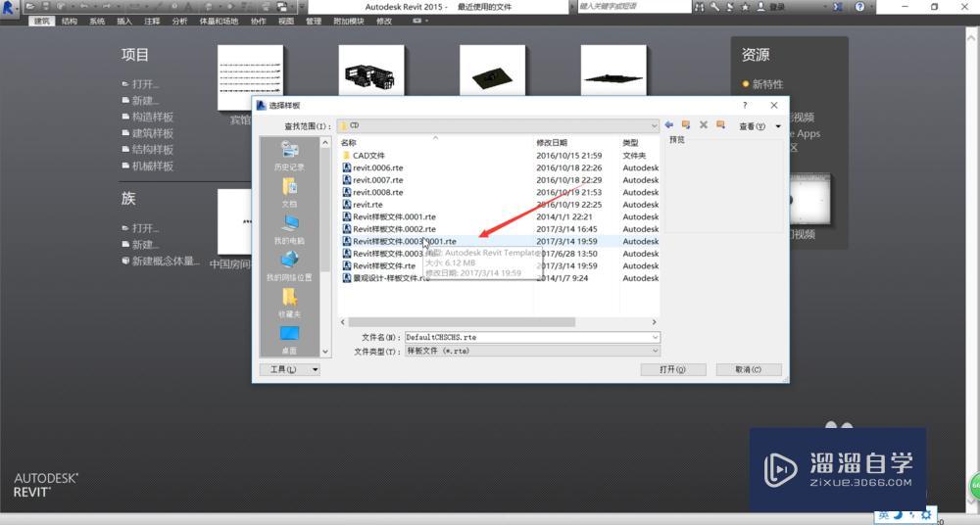Open the 结构 ribbon tab
Viewport: 980px width, 525px height.
[69, 21]
